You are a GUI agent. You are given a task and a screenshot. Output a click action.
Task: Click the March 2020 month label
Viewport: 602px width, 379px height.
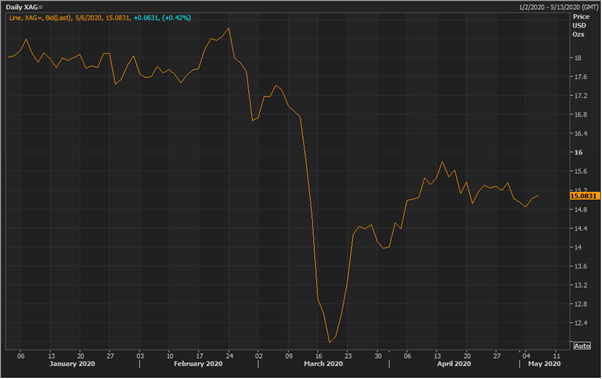(323, 364)
